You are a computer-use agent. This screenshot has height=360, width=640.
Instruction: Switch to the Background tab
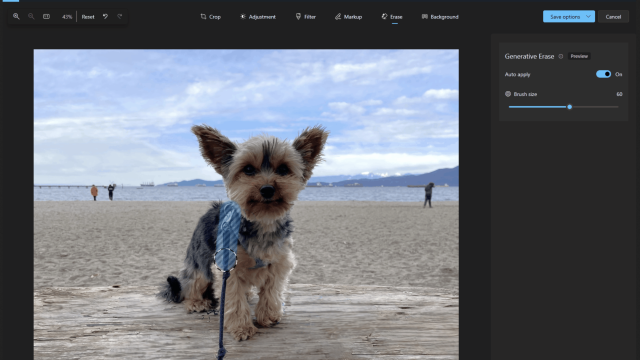(440, 17)
